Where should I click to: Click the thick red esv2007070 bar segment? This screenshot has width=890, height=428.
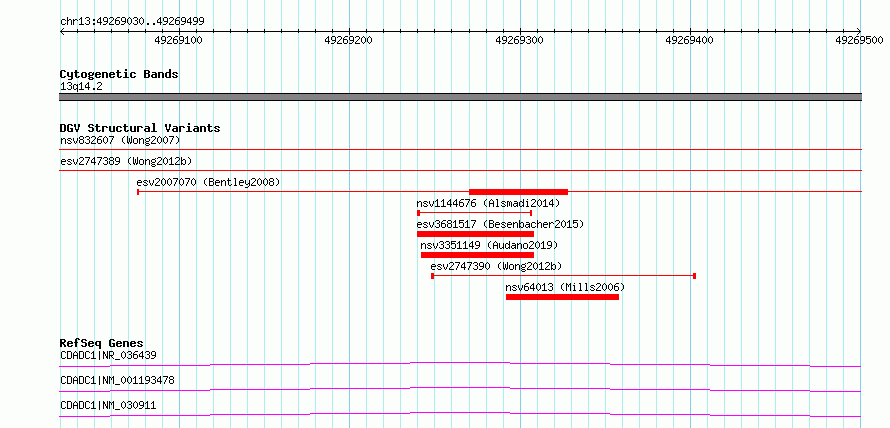[x=518, y=192]
